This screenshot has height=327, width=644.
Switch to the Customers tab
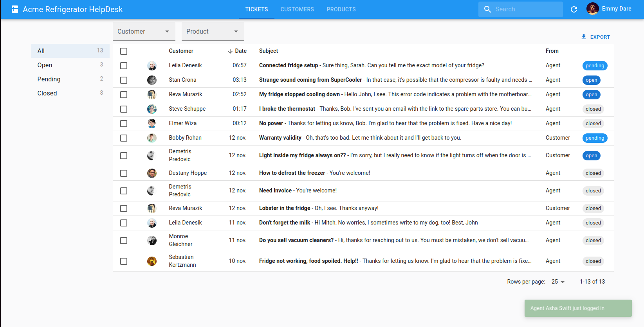point(297,9)
